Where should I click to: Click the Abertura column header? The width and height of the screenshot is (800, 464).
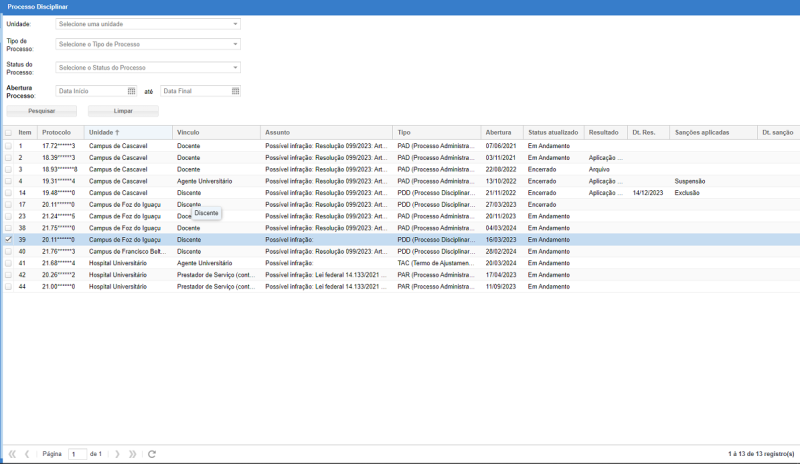coord(498,132)
